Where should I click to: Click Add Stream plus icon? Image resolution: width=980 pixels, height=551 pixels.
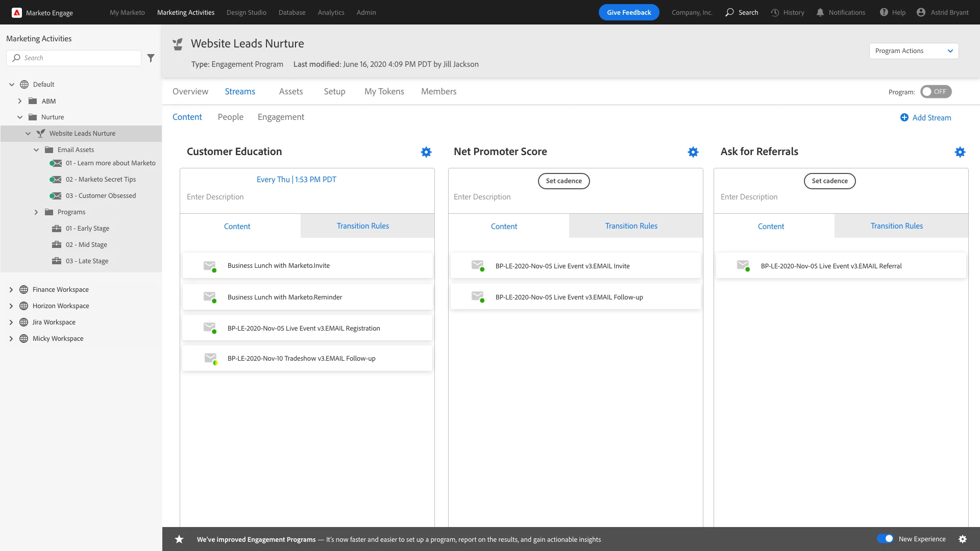tap(904, 118)
